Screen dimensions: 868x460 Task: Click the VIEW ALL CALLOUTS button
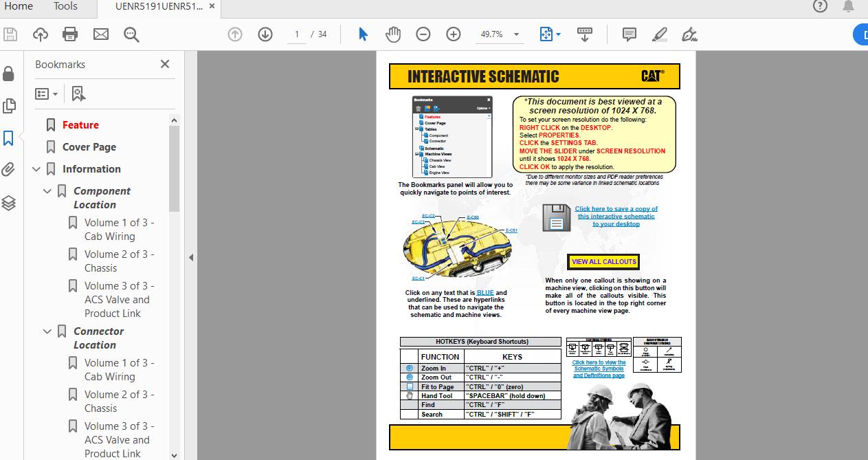coord(604,262)
